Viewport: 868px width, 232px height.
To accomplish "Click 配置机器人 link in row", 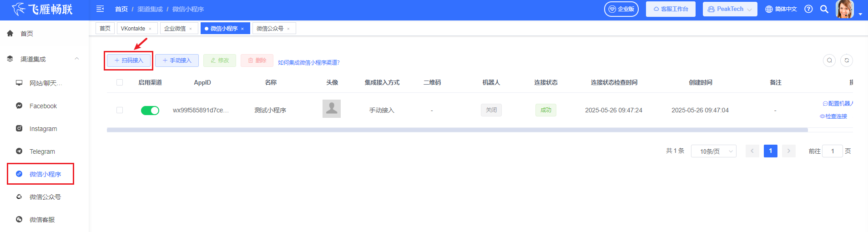I will (x=838, y=103).
